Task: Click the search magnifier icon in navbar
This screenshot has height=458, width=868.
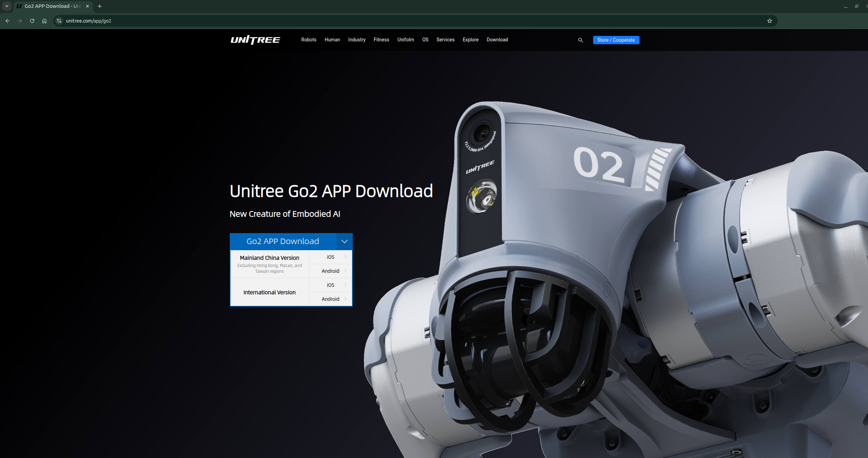Action: [580, 40]
